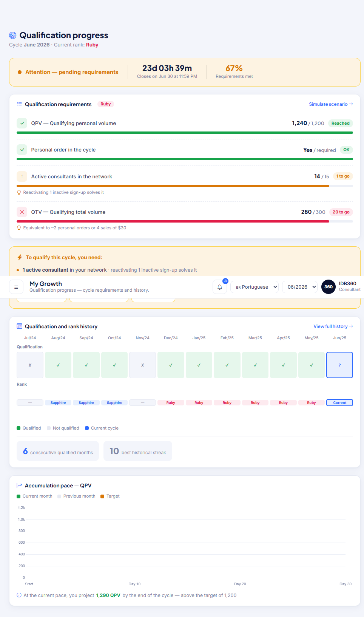
Task: Click the 1,290 QPV projection value
Action: (108, 595)
